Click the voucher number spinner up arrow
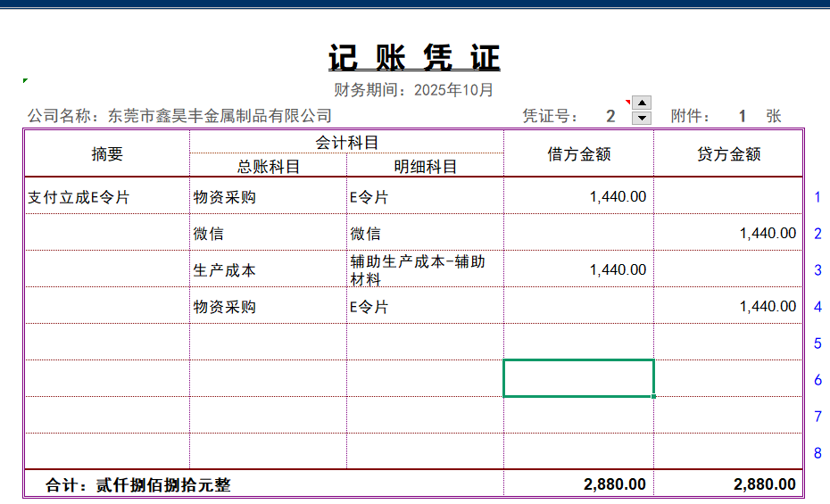 pos(641,103)
